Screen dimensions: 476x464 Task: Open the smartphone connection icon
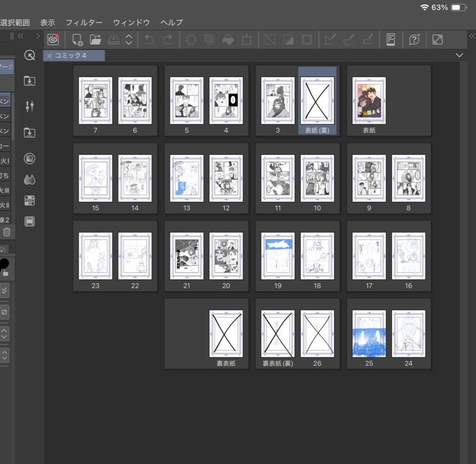(390, 40)
